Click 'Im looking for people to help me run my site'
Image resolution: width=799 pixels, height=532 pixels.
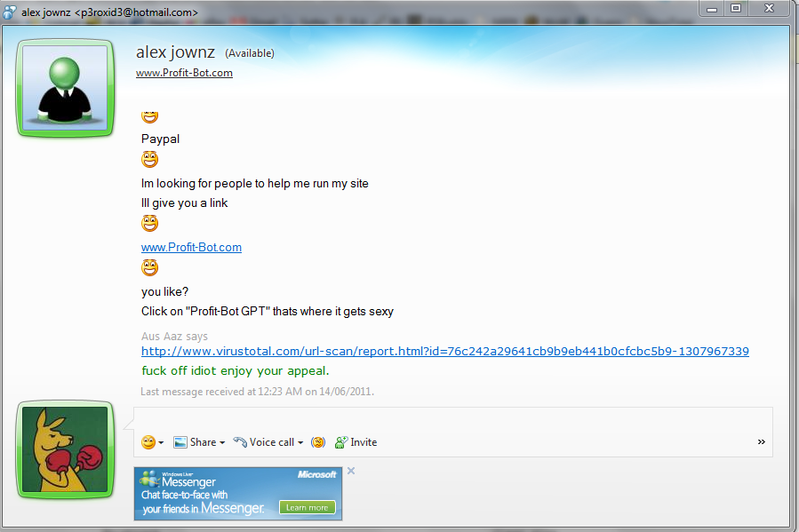tap(255, 183)
